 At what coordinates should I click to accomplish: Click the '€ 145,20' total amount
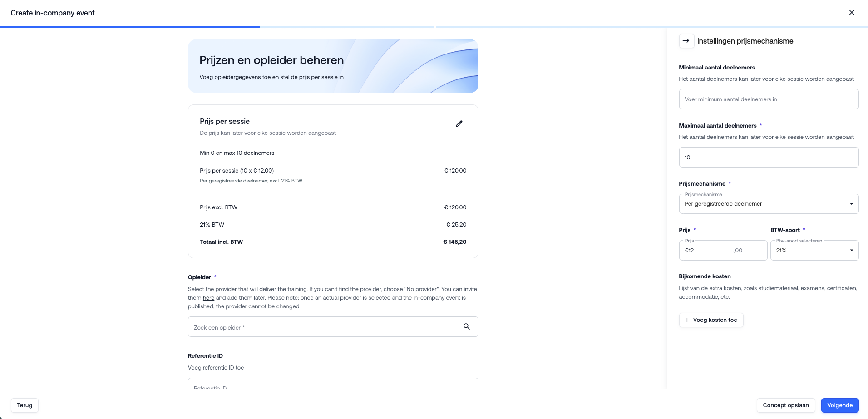pos(454,242)
